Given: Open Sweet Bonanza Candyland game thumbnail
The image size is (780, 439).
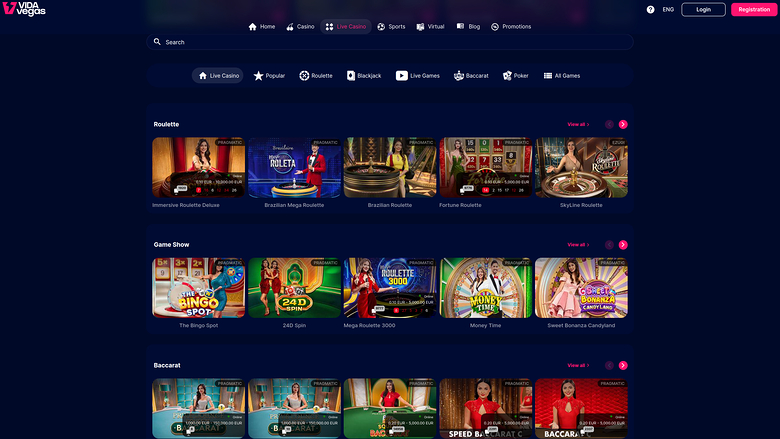Looking at the screenshot, I should tap(582, 288).
